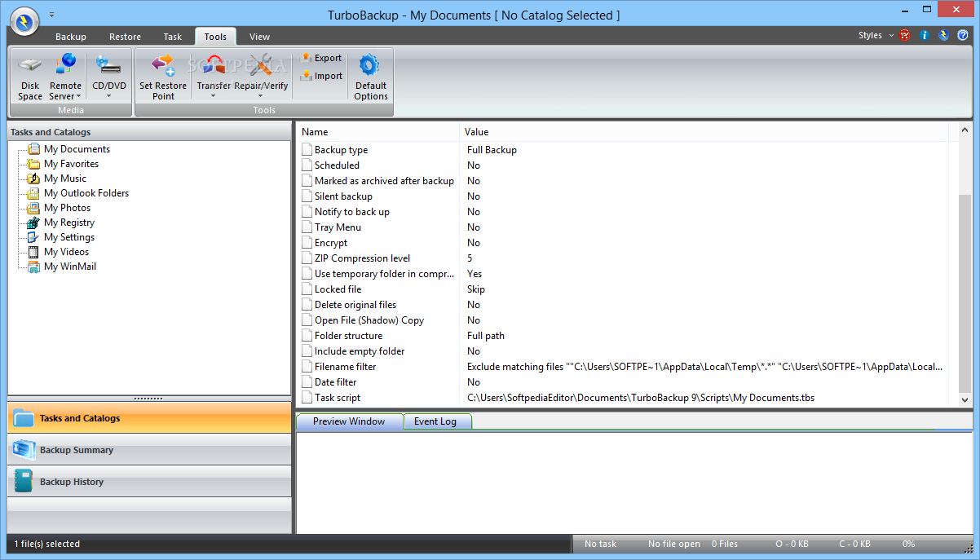Click the Remote Server icon
The height and width of the screenshot is (560, 980).
[x=65, y=65]
